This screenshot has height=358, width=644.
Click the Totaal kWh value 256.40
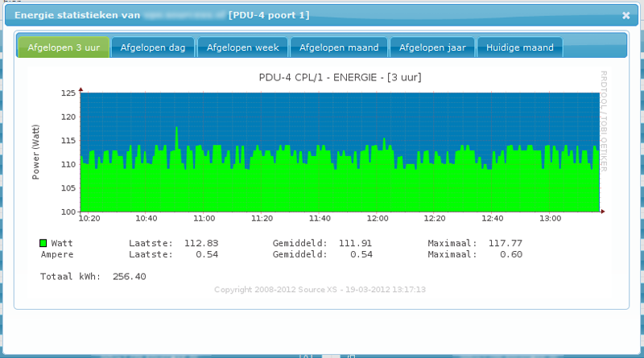pyautogui.click(x=130, y=276)
